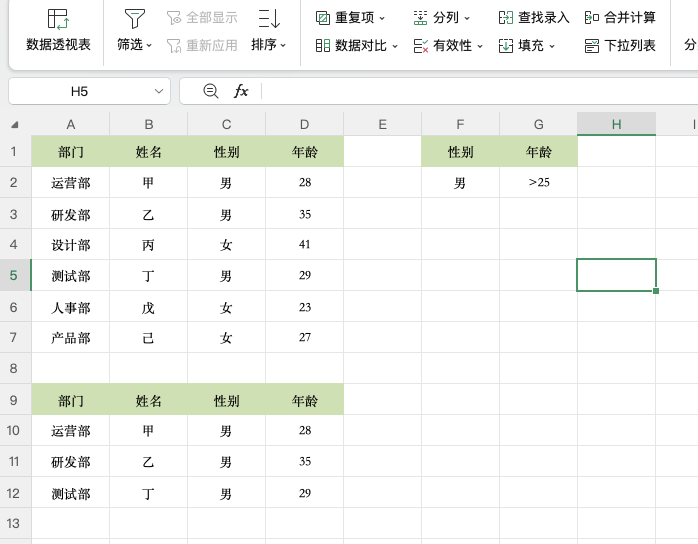Click cell containing 研发部 in row 3
Viewport: 698px width, 544px height.
tap(70, 214)
